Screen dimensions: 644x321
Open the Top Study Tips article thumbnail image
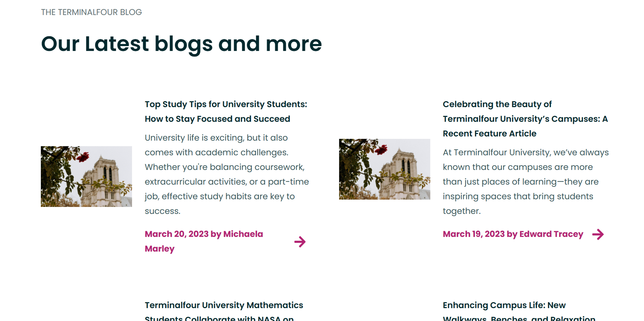[86, 176]
